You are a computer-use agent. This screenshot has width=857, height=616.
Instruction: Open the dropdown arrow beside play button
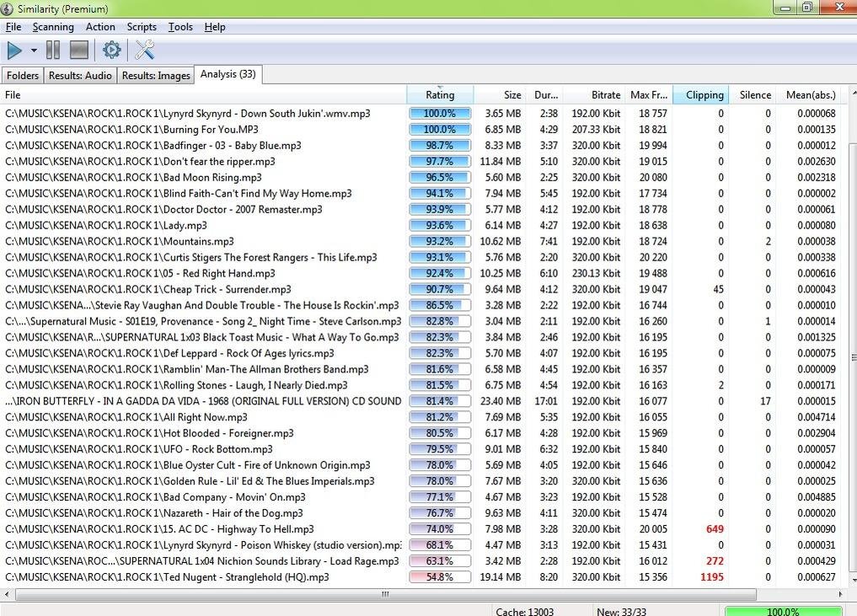(x=34, y=51)
